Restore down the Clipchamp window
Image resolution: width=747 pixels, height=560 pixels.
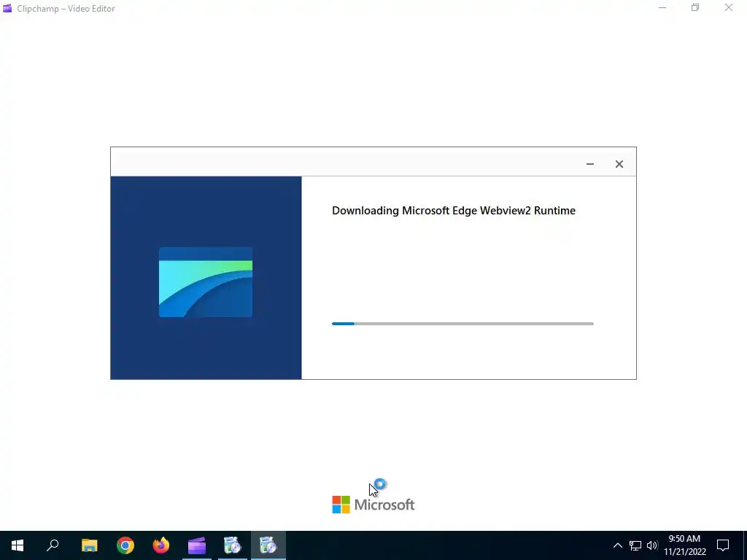point(695,7)
